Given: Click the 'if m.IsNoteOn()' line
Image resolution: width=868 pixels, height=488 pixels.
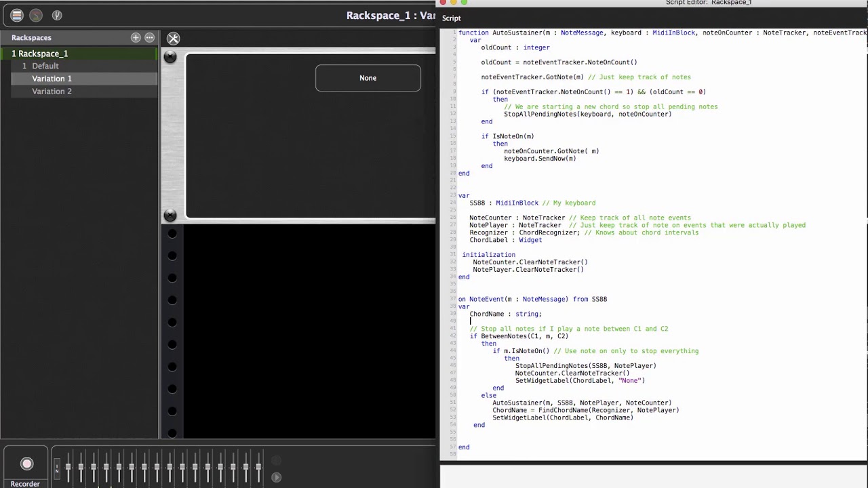Looking at the screenshot, I should pos(595,351).
